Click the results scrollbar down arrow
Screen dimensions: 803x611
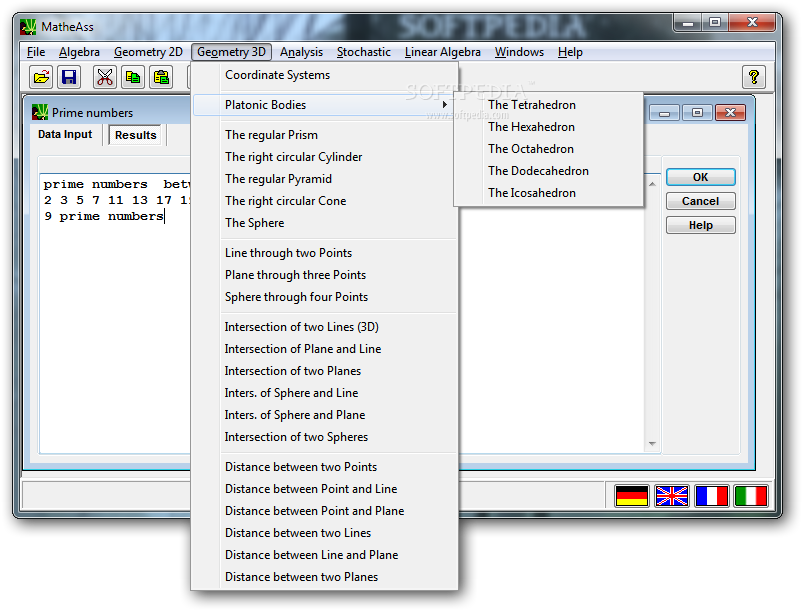[652, 444]
